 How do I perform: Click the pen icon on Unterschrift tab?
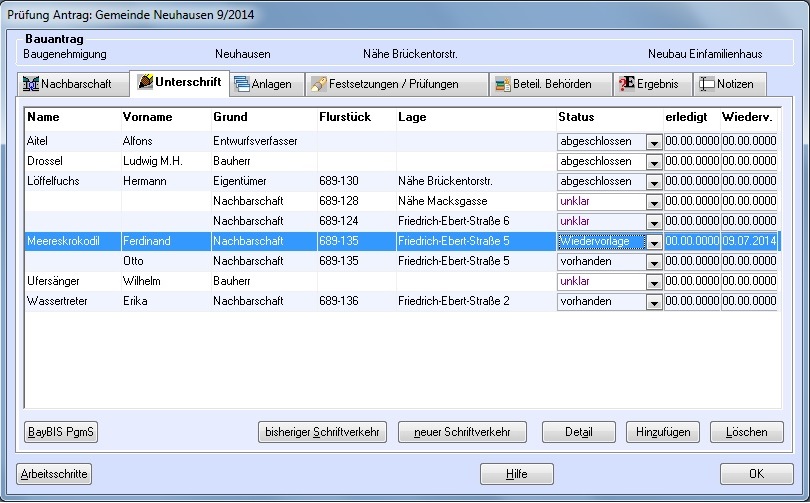click(x=145, y=81)
